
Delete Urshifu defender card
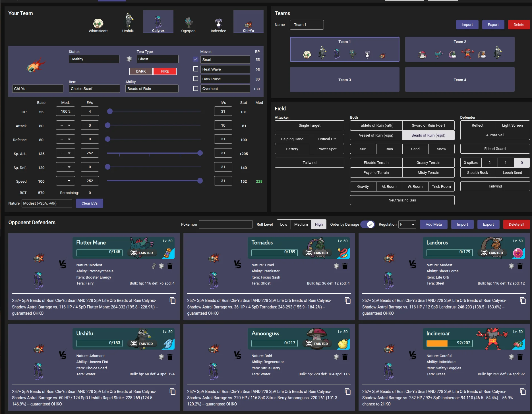pos(170,357)
